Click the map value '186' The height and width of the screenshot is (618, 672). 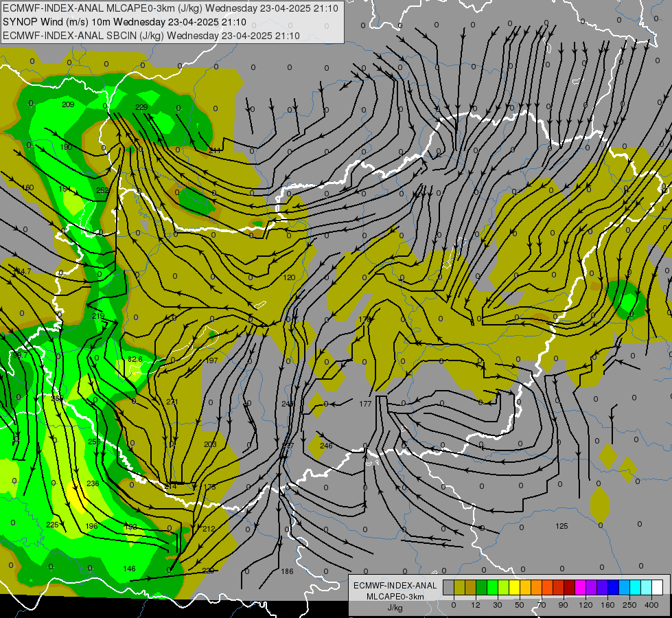pos(287,571)
